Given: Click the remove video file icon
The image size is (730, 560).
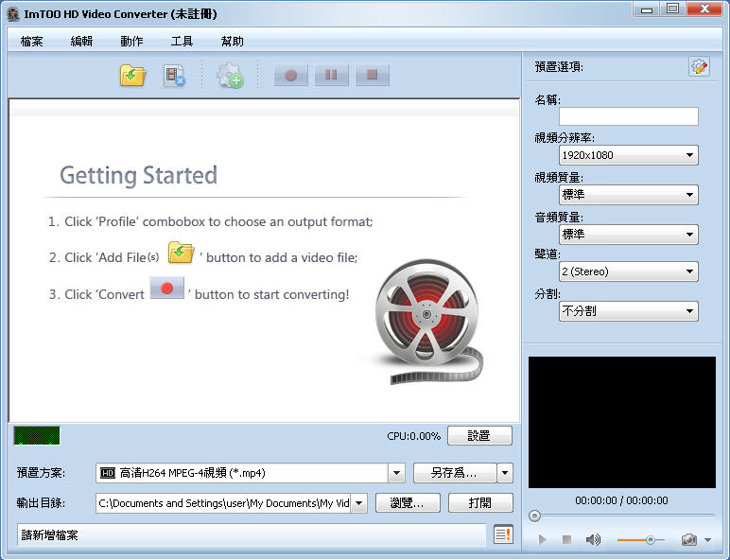Looking at the screenshot, I should point(175,76).
